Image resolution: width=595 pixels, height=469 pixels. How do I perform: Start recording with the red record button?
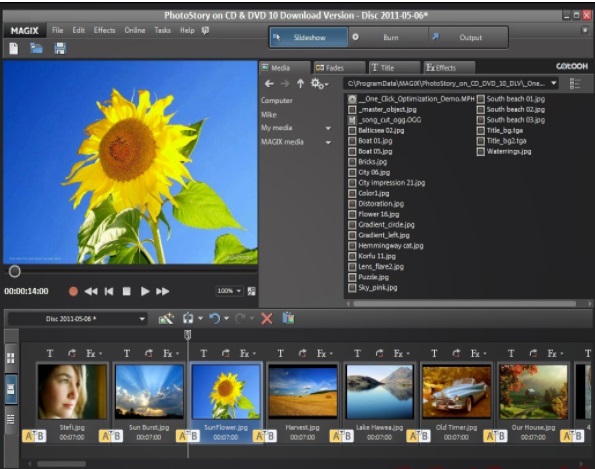[73, 291]
